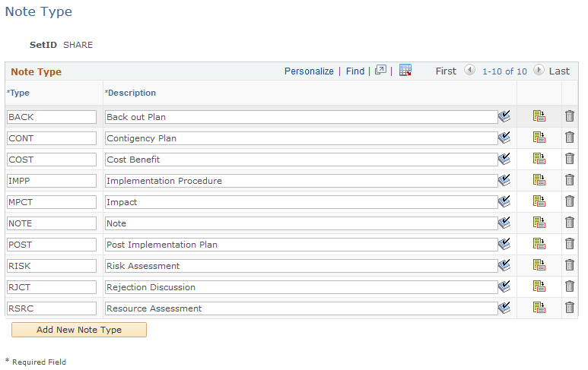Show previous rows arrow button
Screen dimensions: 588x370
[469, 70]
